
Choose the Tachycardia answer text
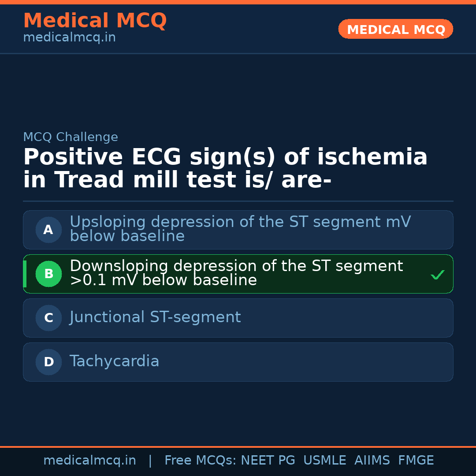[x=114, y=361]
